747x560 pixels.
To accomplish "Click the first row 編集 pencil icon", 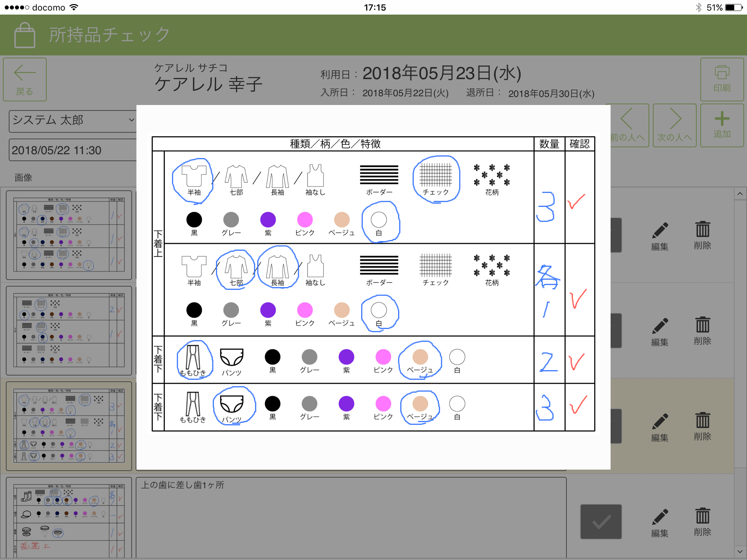I will (659, 236).
